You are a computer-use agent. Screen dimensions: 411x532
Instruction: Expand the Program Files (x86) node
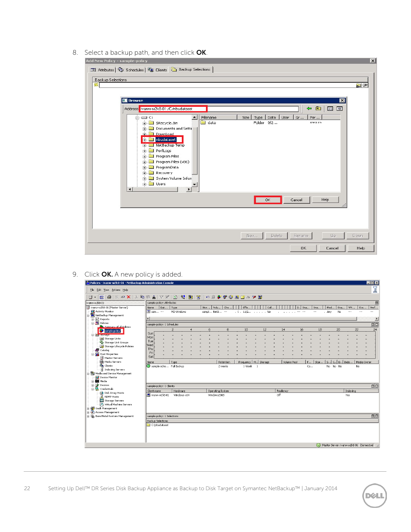click(145, 162)
